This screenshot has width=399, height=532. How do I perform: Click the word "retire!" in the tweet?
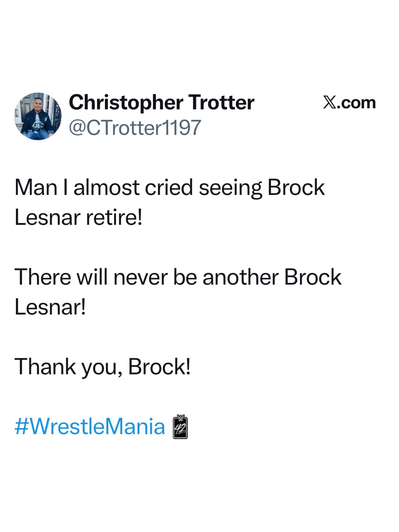pos(114,218)
